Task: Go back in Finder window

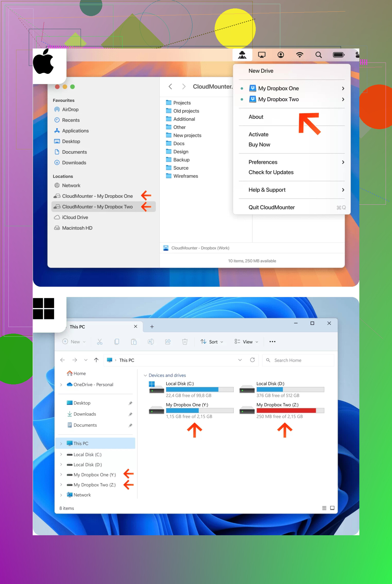Action: click(x=170, y=87)
